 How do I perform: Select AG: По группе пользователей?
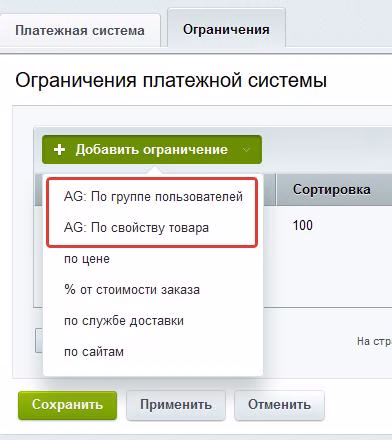(x=153, y=196)
